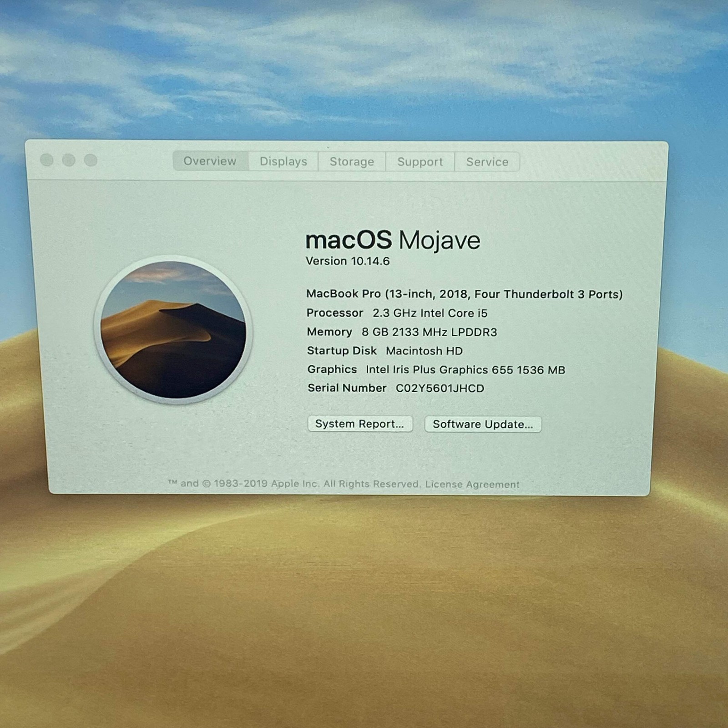Minimize the About This Mac window
Image resolution: width=728 pixels, height=728 pixels.
pos(69,160)
